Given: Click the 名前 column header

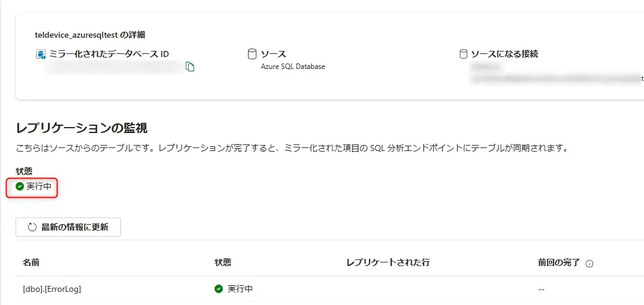Looking at the screenshot, I should 31,262.
